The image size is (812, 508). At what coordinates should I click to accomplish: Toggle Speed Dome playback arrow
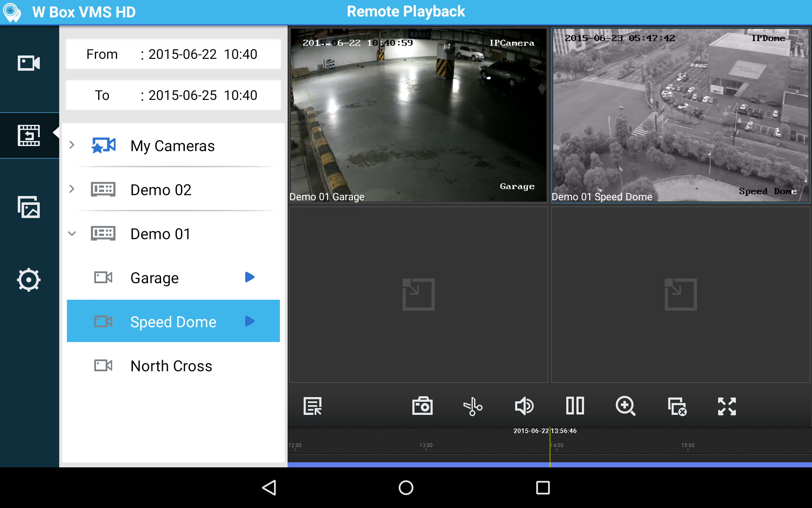click(x=250, y=321)
